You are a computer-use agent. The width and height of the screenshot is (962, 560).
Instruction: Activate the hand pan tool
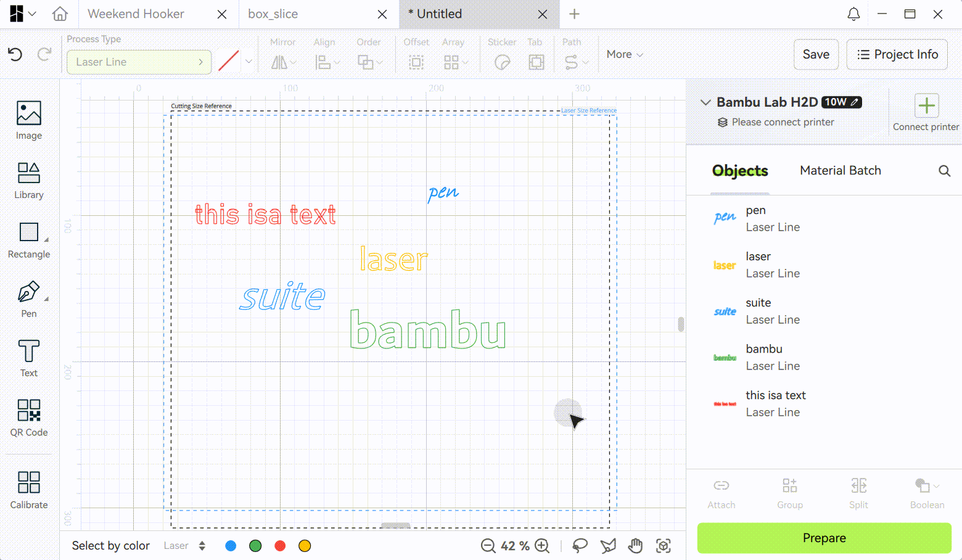635,546
